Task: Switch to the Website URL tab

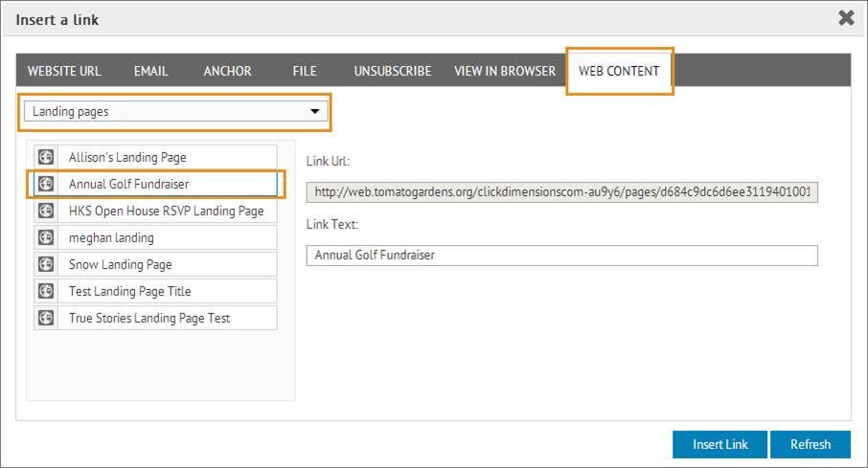Action: [64, 71]
